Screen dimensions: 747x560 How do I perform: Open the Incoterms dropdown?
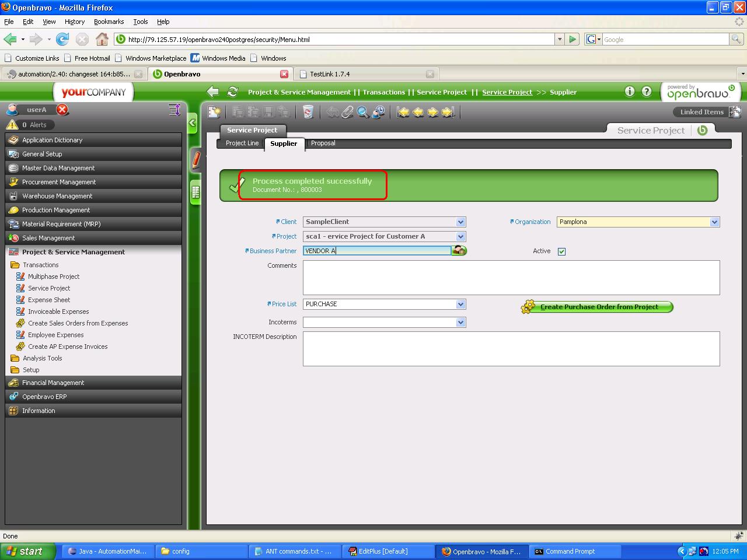coord(460,322)
